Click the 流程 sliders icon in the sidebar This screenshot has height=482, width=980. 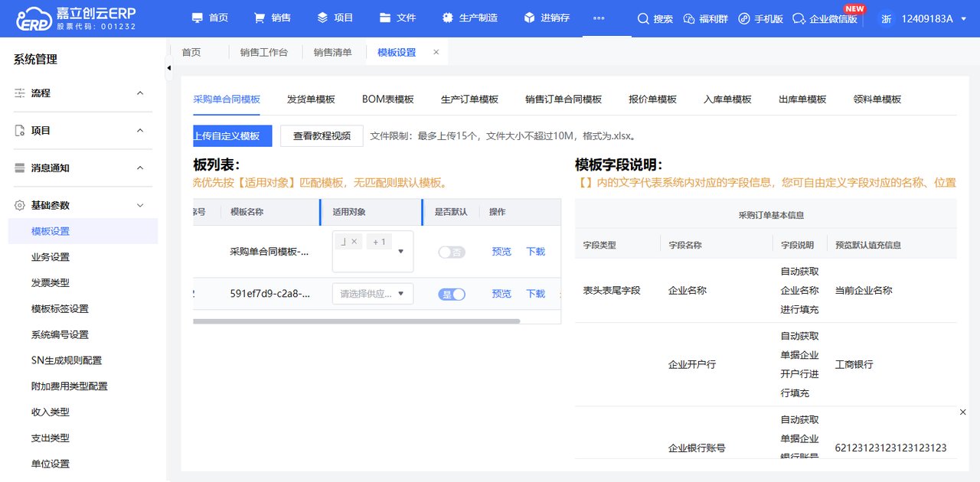click(20, 93)
